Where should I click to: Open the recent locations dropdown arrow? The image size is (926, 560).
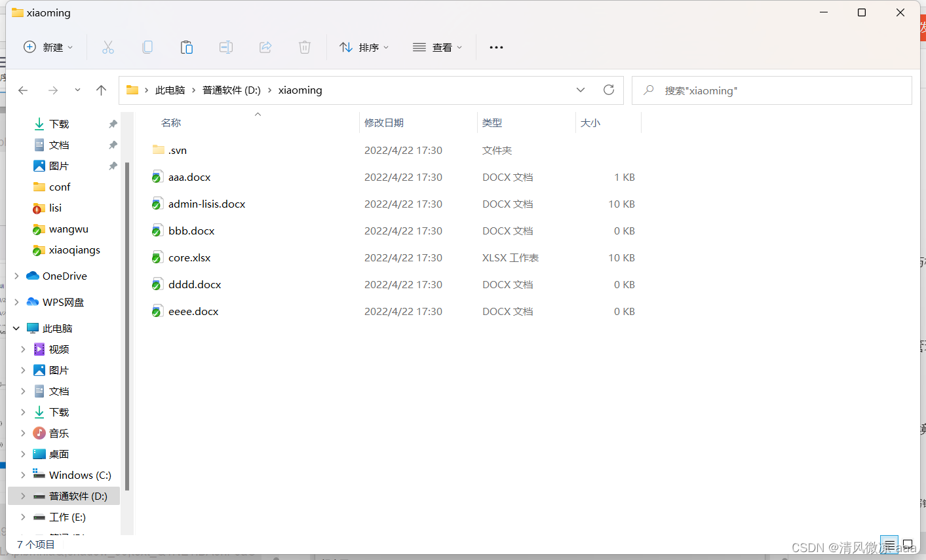point(77,90)
